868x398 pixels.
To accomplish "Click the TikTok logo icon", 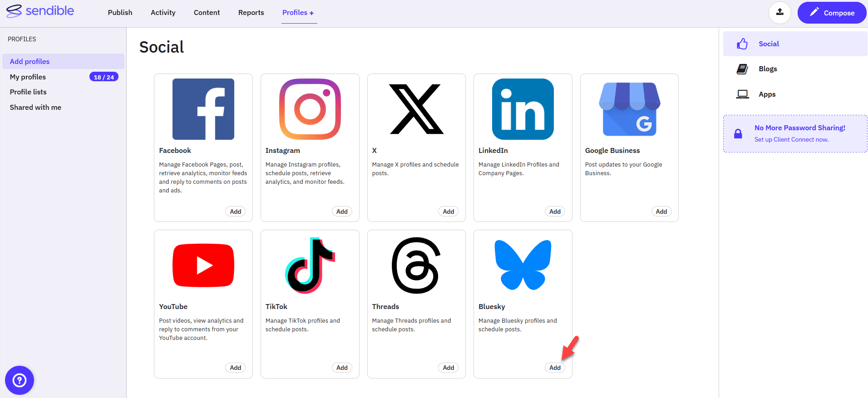I will pos(310,265).
